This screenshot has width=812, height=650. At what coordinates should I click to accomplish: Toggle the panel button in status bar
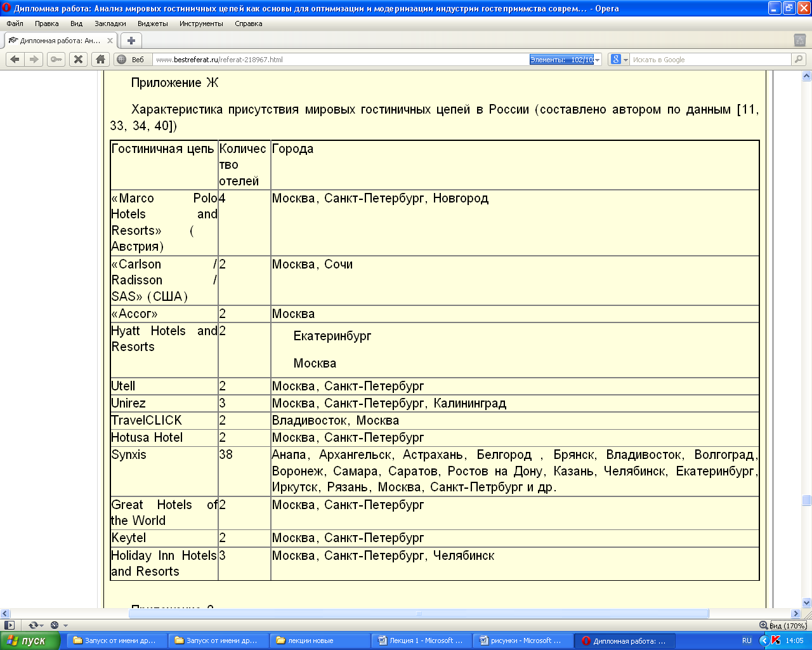coord(9,625)
